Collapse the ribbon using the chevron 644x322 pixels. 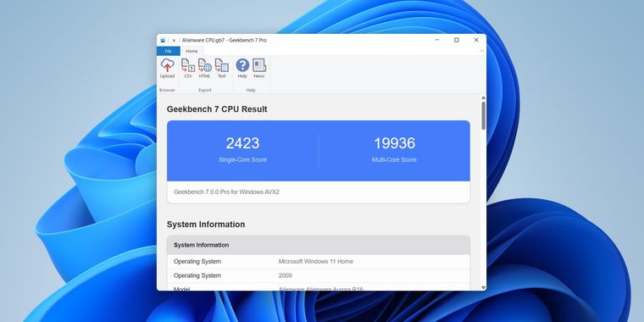point(482,51)
